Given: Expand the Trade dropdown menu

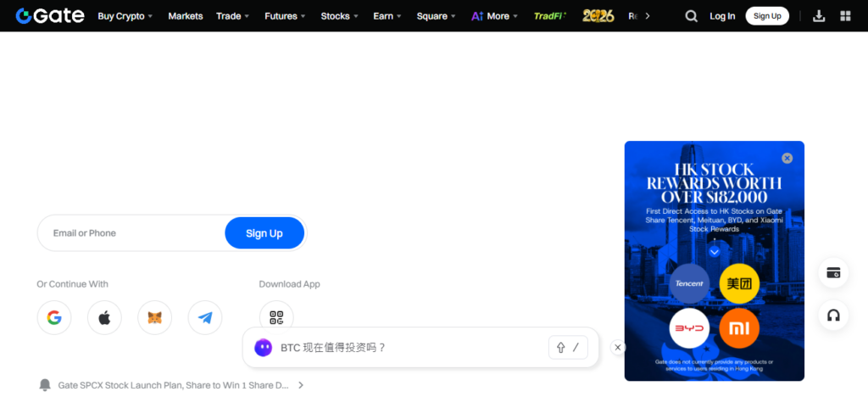Looking at the screenshot, I should [x=233, y=16].
